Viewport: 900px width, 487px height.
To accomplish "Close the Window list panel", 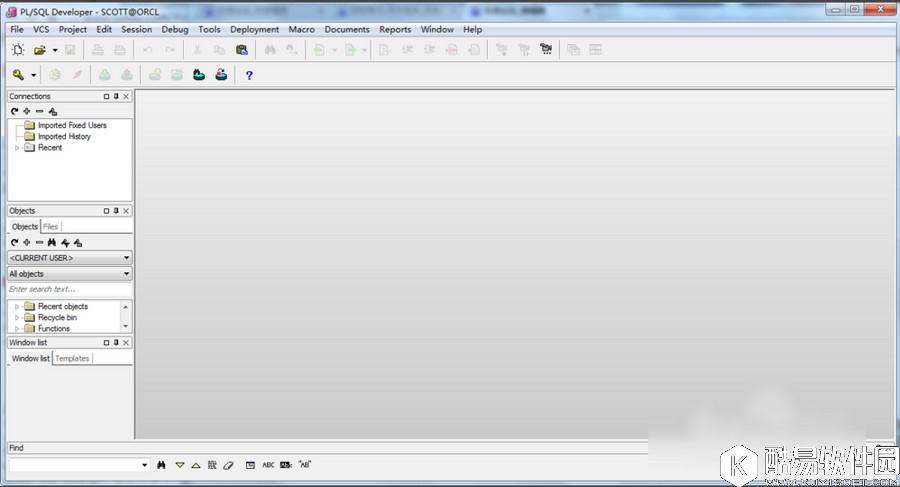I will tap(126, 342).
